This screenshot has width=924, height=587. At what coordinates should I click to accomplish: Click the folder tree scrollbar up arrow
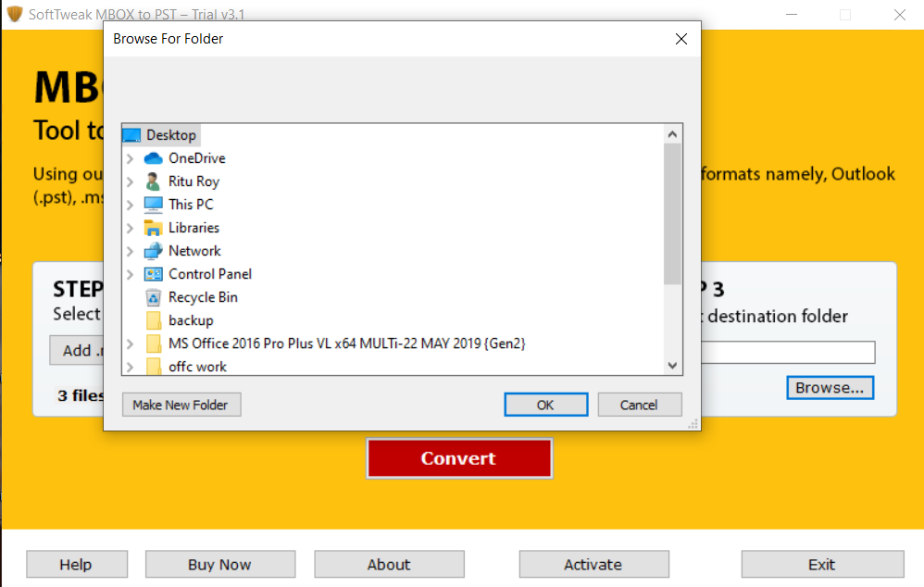point(672,134)
